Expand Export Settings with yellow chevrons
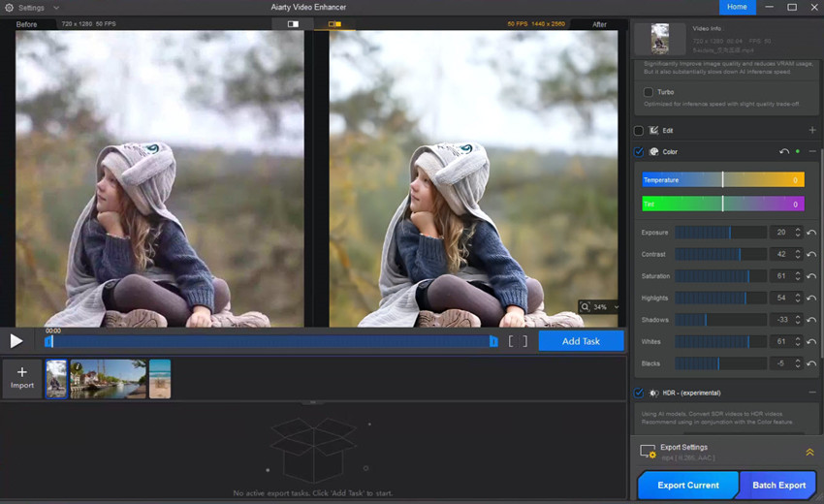Screen dimensions: 824x504 click(809, 452)
